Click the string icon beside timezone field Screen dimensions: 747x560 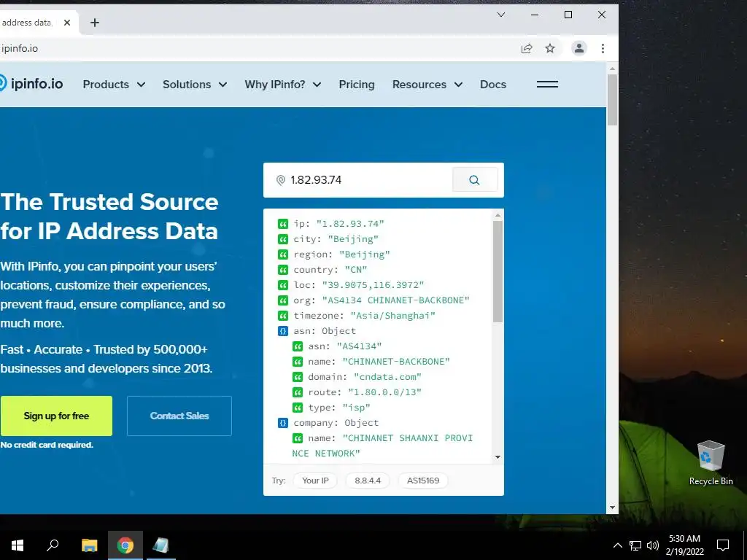point(283,316)
